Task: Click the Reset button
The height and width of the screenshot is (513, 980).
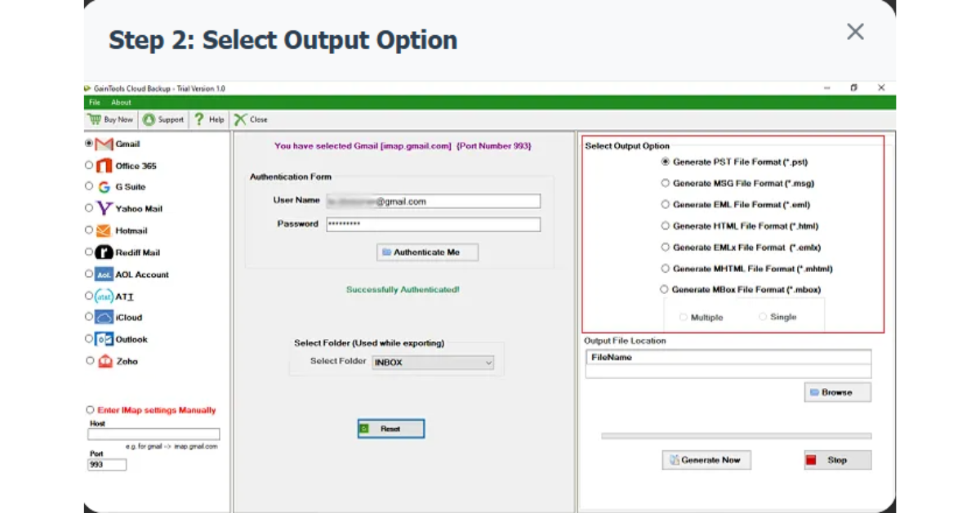Action: [390, 428]
